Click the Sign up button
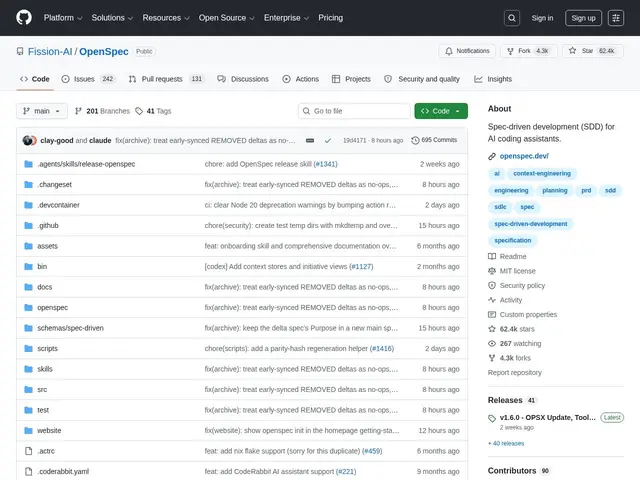 583,18
